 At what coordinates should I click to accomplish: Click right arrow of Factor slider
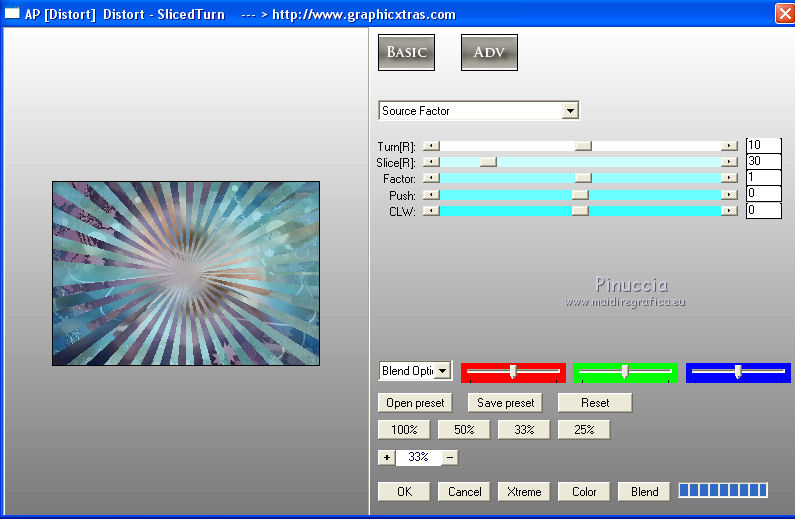[x=729, y=178]
